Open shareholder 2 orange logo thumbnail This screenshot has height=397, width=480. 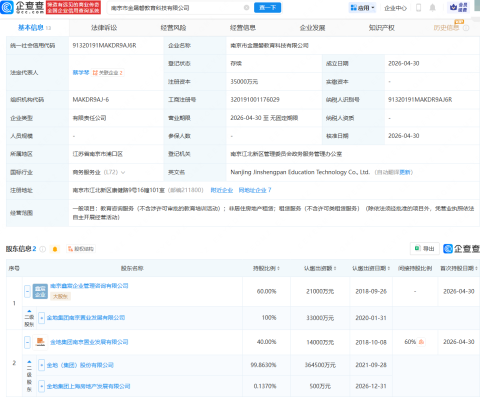(40, 342)
